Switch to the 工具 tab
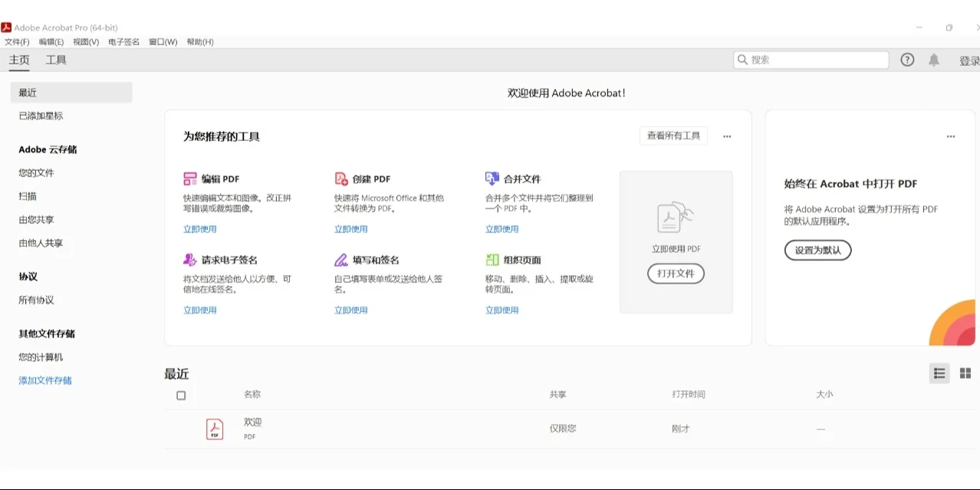 (56, 59)
